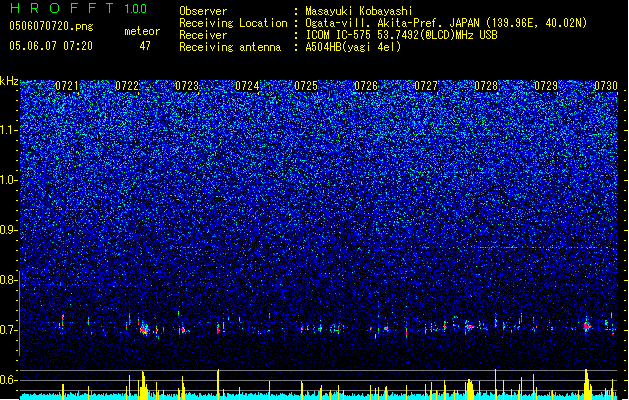Viewport: 629px width, 400px height.
Task: Click the HROFFT 1.0.0 title text
Action: click(79, 8)
